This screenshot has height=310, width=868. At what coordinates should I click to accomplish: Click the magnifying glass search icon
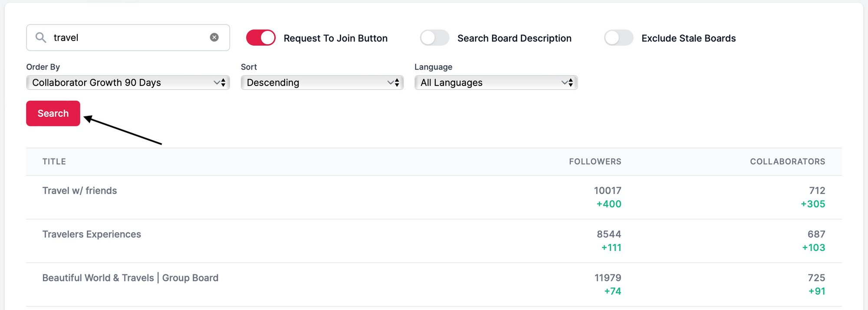(41, 37)
